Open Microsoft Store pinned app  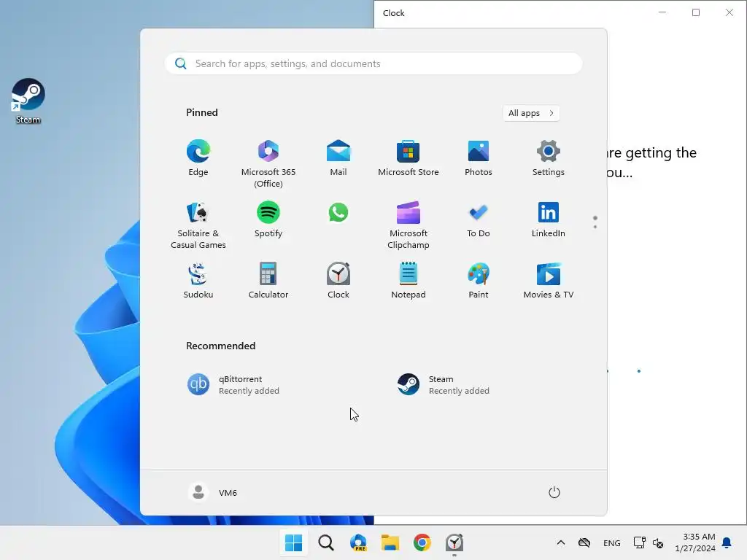(409, 158)
